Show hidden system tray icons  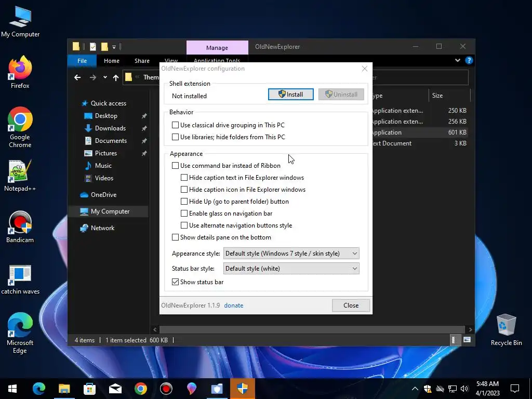(x=415, y=389)
